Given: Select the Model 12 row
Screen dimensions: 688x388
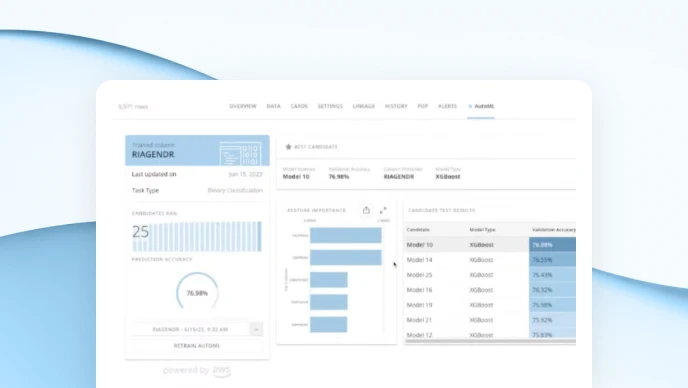Looking at the screenshot, I should tap(490, 334).
